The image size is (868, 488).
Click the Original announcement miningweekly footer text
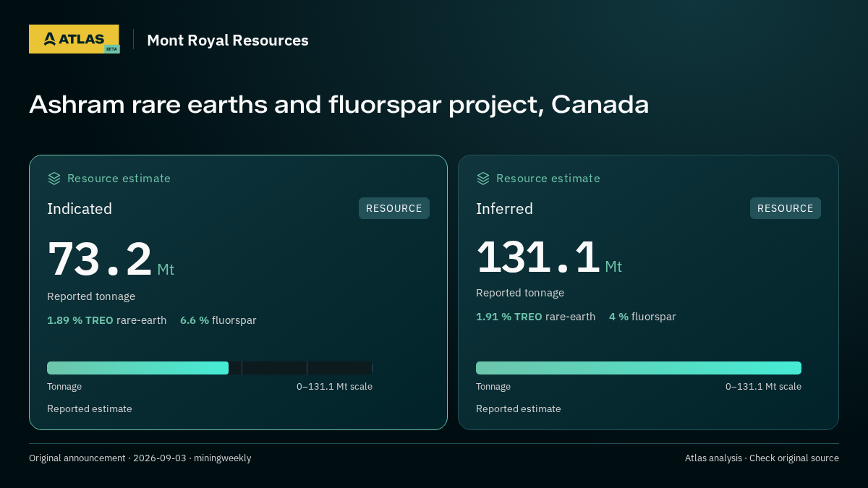pos(140,458)
